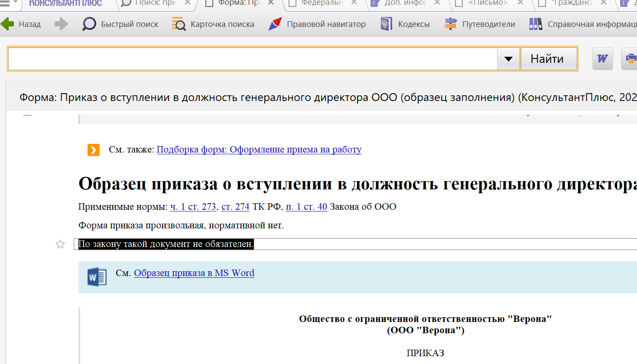Click the gray forward arrow icon

(x=61, y=24)
